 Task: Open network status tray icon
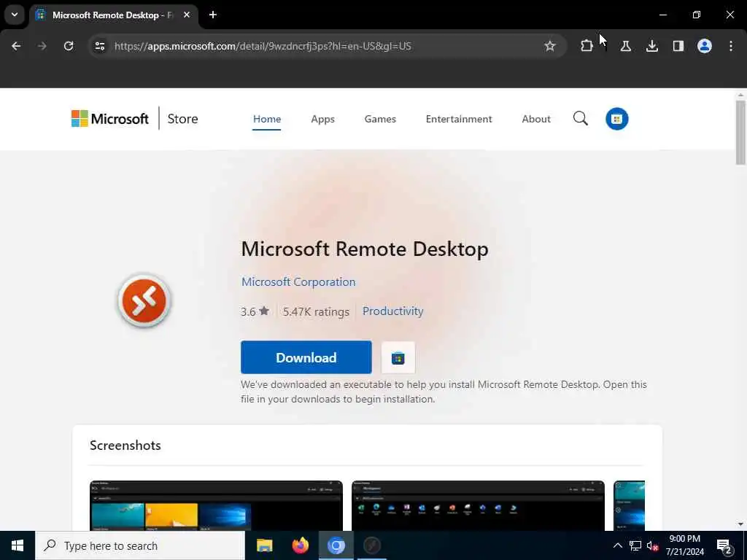635,545
